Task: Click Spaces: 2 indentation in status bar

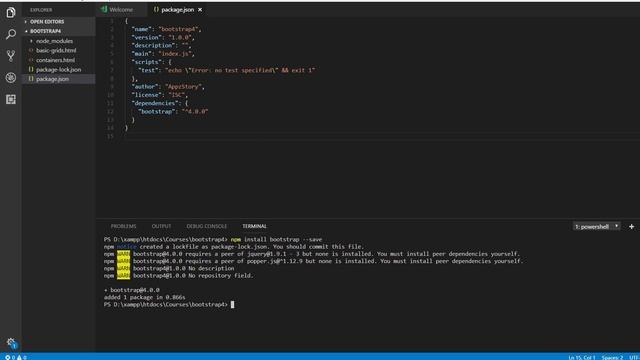Action: pos(612,357)
